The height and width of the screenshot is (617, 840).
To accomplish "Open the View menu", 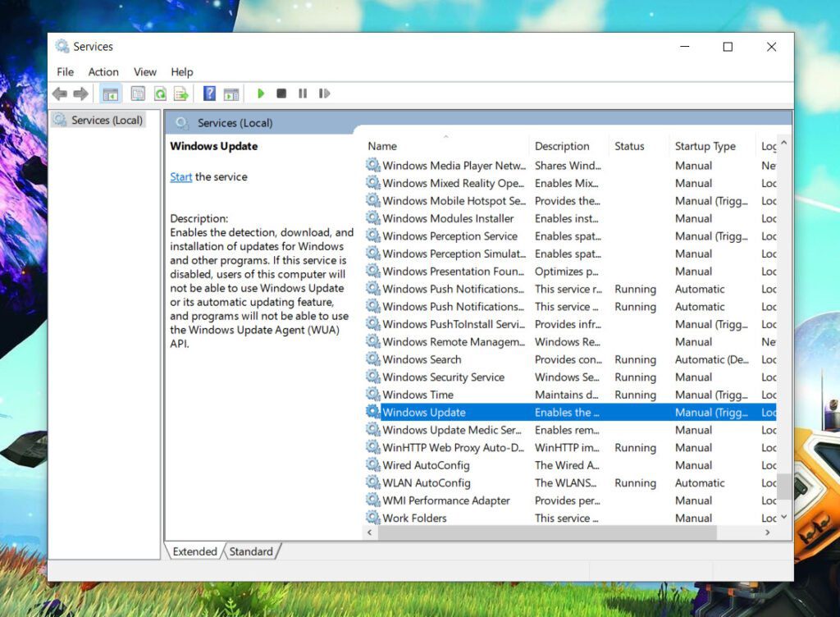I will coord(145,71).
